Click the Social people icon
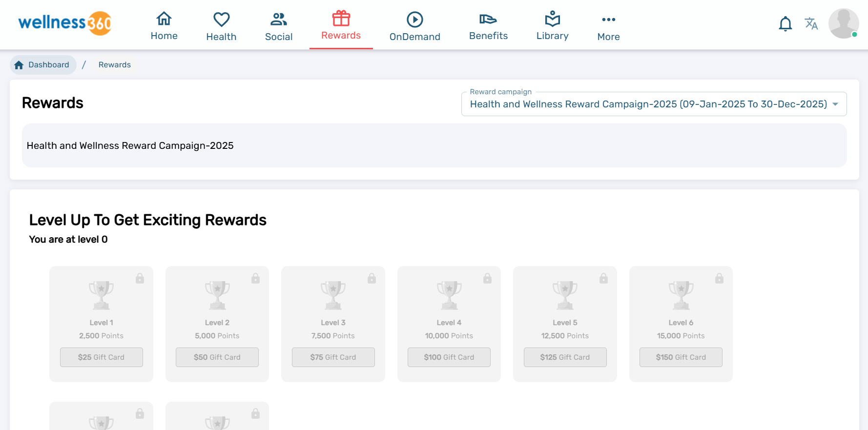 click(x=279, y=19)
